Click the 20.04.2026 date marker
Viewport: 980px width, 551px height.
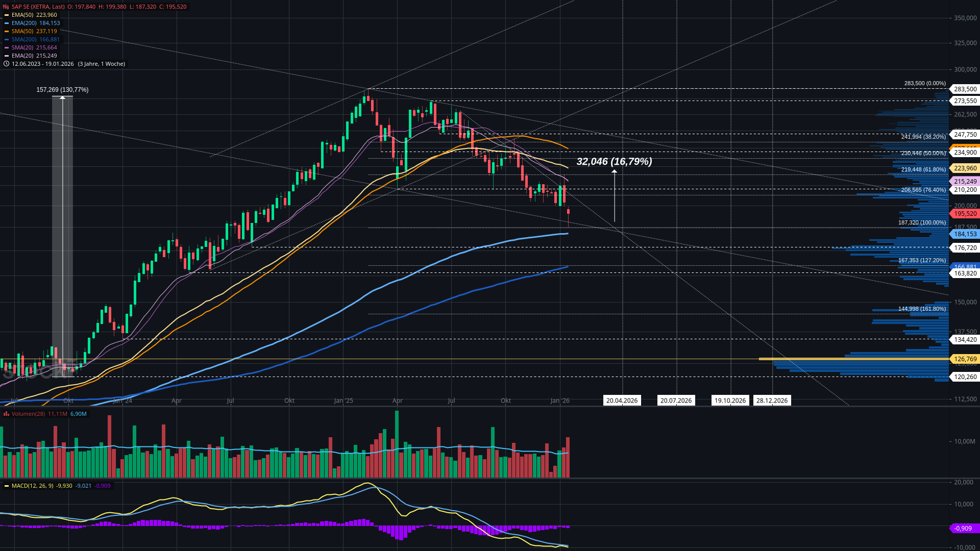[x=622, y=400]
